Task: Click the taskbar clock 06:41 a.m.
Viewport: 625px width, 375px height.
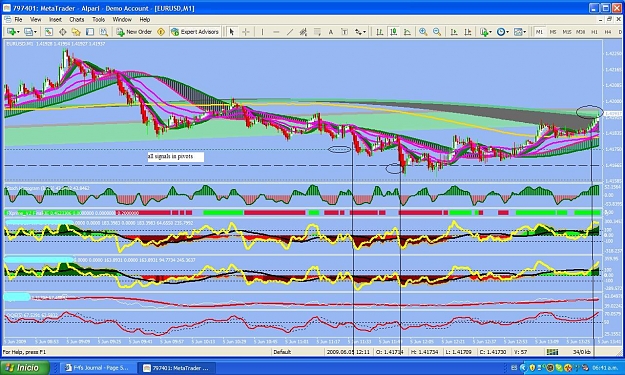Action: pos(605,368)
